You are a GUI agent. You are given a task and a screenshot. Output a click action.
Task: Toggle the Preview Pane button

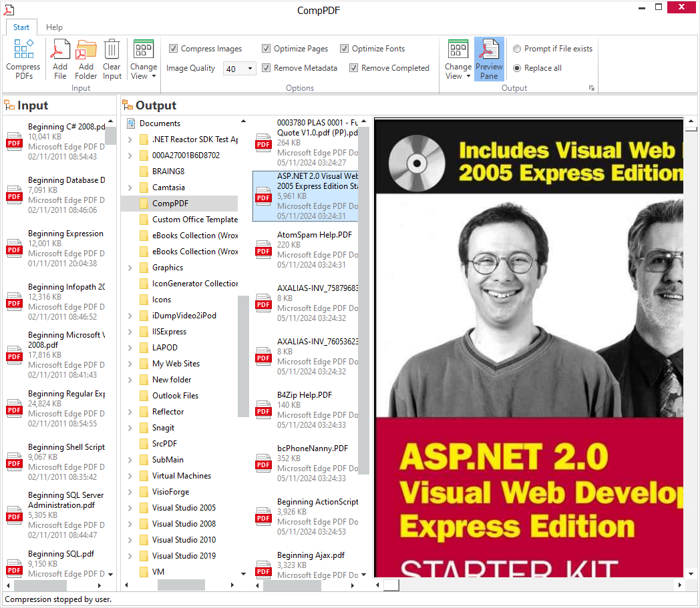pos(489,59)
